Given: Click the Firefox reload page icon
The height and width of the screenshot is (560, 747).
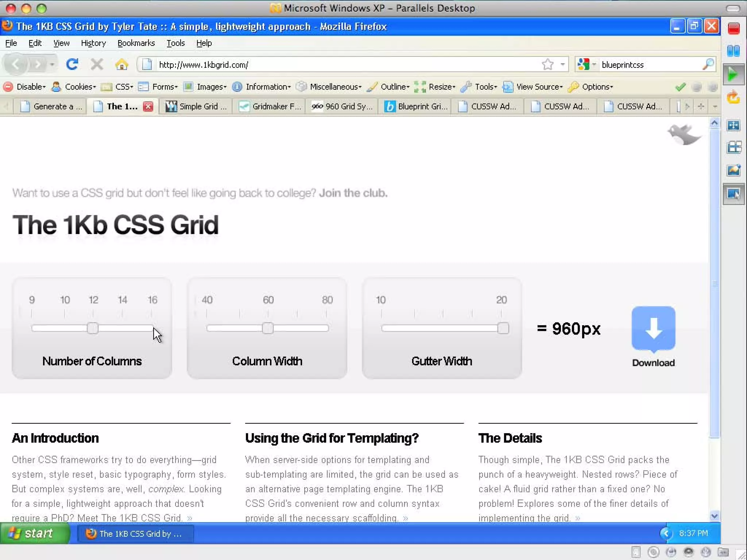Looking at the screenshot, I should click(x=72, y=65).
